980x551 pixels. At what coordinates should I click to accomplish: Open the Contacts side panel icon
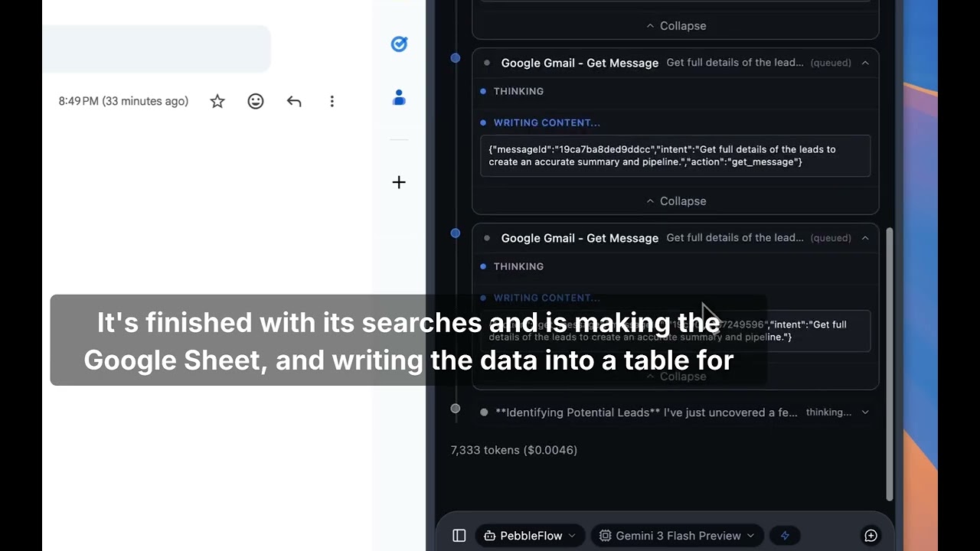[399, 98]
